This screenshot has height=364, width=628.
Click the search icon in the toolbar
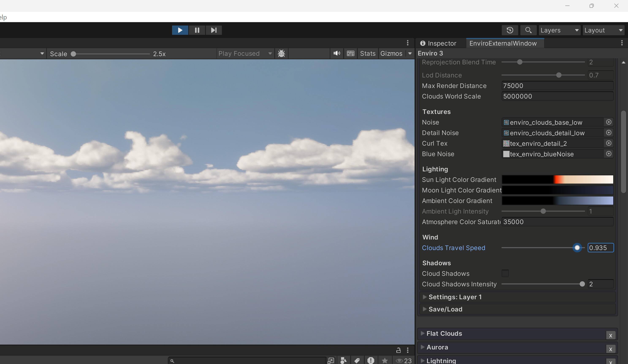(x=529, y=30)
